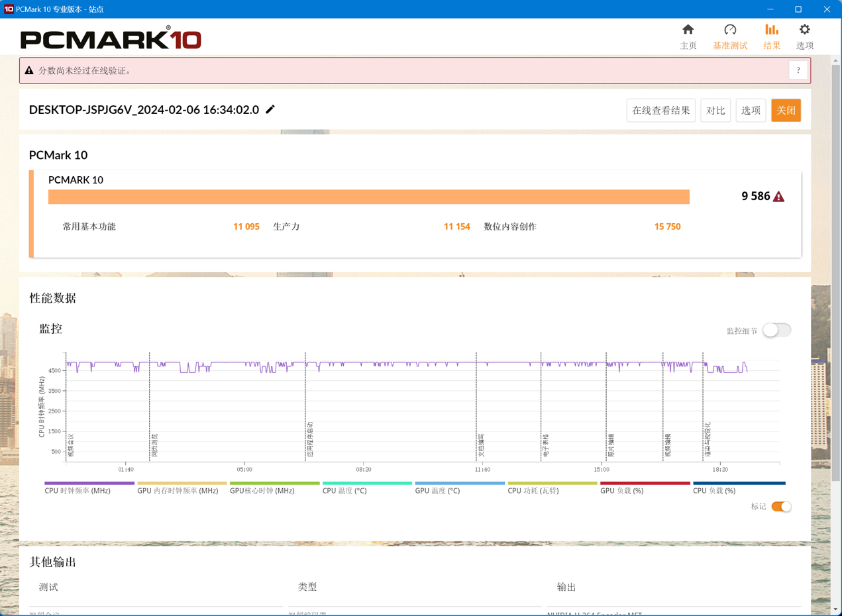Click the scrollbar up arrow
This screenshot has height=616, width=842.
tap(836, 60)
